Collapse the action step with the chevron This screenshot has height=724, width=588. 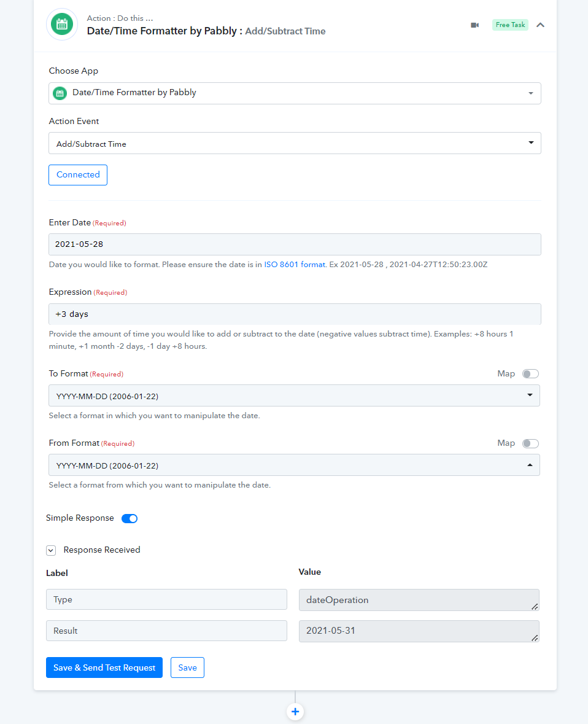541,25
